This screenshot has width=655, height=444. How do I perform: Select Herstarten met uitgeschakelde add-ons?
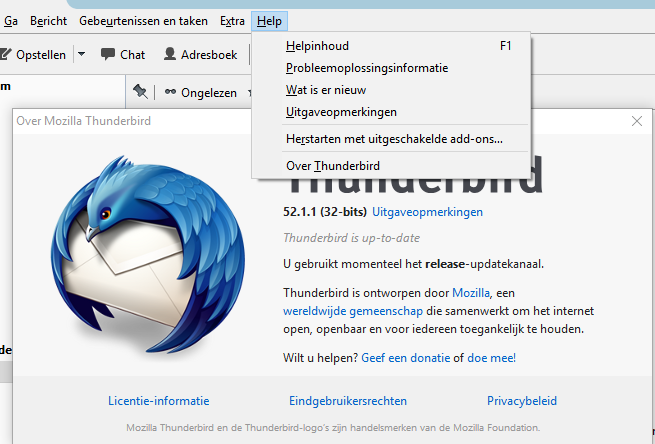pyautogui.click(x=391, y=139)
